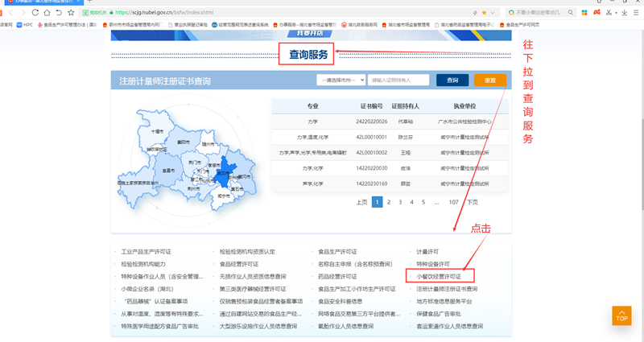644x342 pixels.
Task: Click the browser back arrow
Action: tap(10, 13)
